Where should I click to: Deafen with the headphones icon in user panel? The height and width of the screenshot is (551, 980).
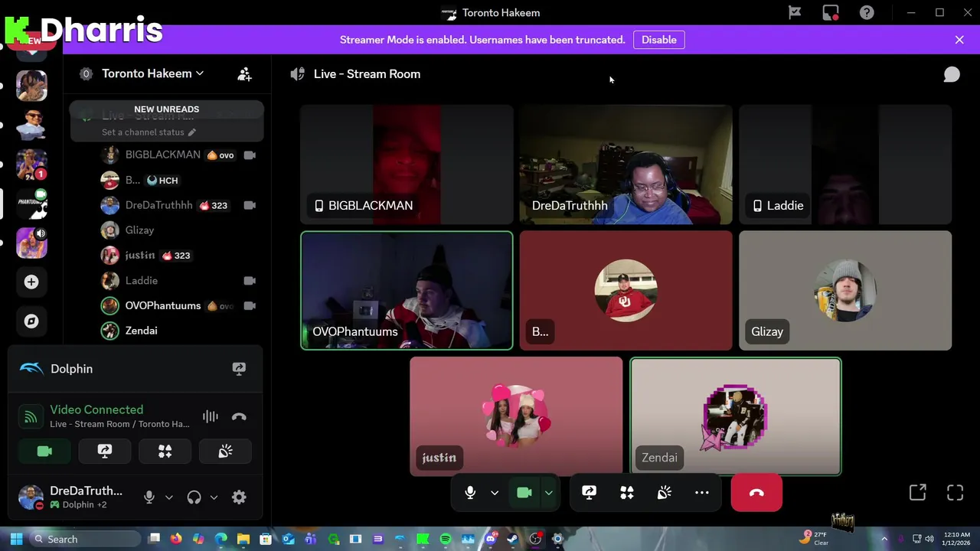(194, 497)
